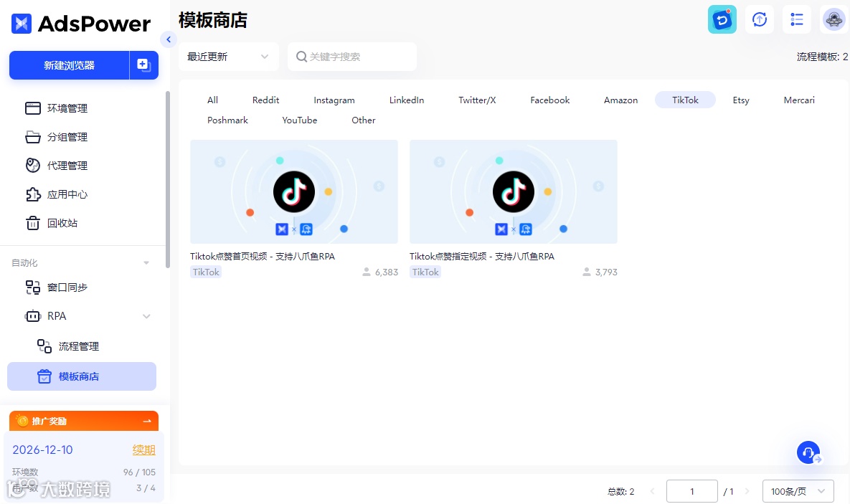This screenshot has width=850, height=504.
Task: Click the title Tiktok点赞指定视频 - 支持八爪鱼RPA
Action: tap(482, 257)
